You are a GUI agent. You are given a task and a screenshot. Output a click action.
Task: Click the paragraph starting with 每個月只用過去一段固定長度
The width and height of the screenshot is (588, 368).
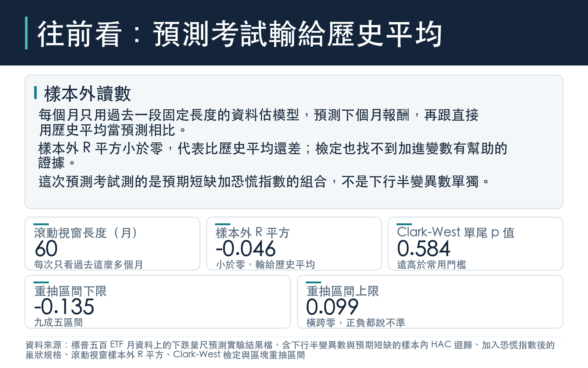point(259,123)
